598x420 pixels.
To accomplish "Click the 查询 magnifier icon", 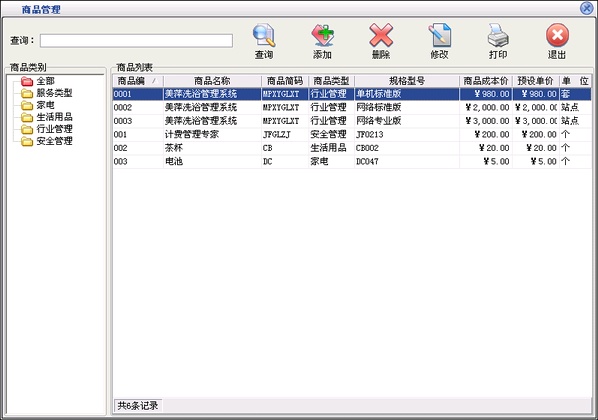I will (264, 35).
